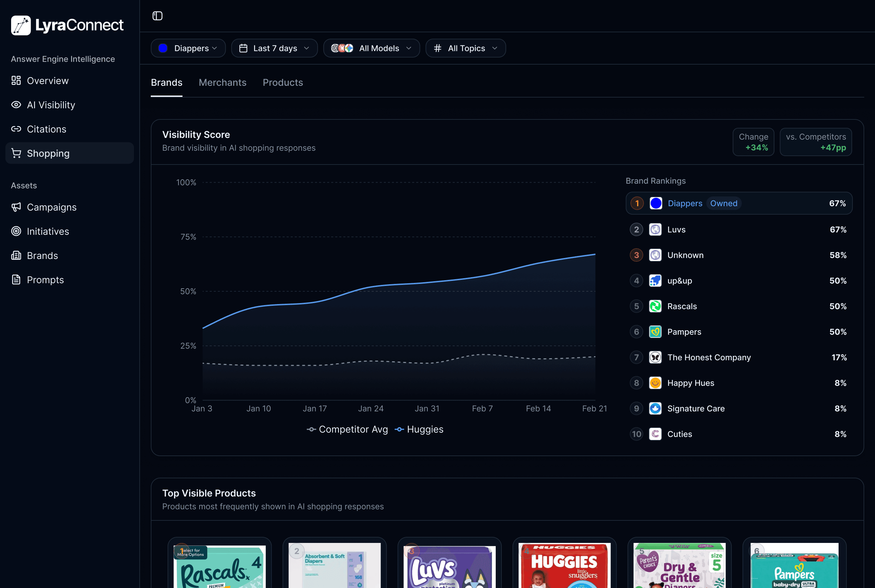875x588 pixels.
Task: Open Brands via the building icon
Action: [16, 255]
